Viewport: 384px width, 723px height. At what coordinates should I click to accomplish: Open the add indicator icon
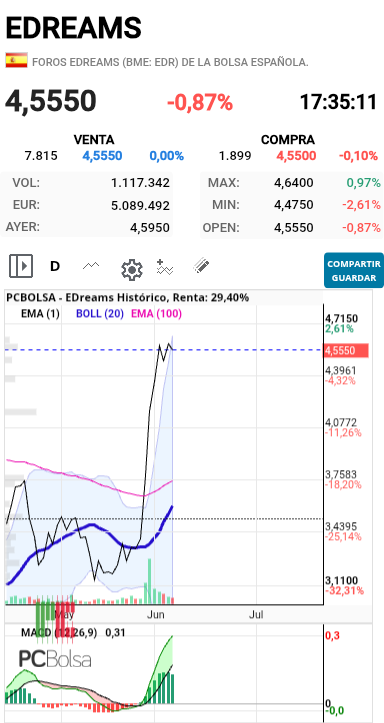pos(165,267)
